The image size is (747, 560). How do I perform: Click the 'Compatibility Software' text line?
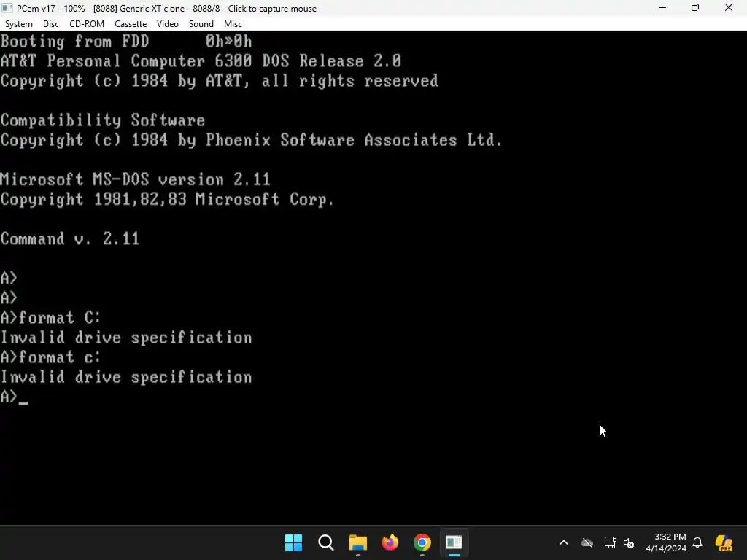click(x=102, y=120)
